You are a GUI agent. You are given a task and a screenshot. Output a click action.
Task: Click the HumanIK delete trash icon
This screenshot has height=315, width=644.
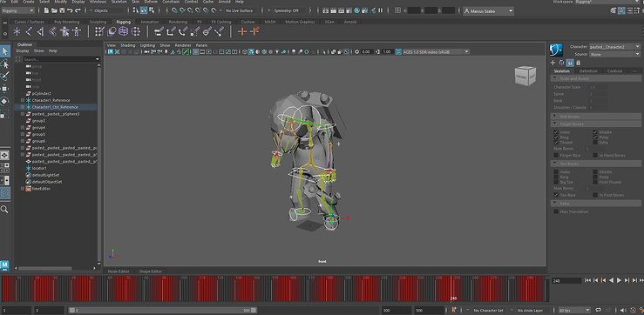tap(579, 63)
